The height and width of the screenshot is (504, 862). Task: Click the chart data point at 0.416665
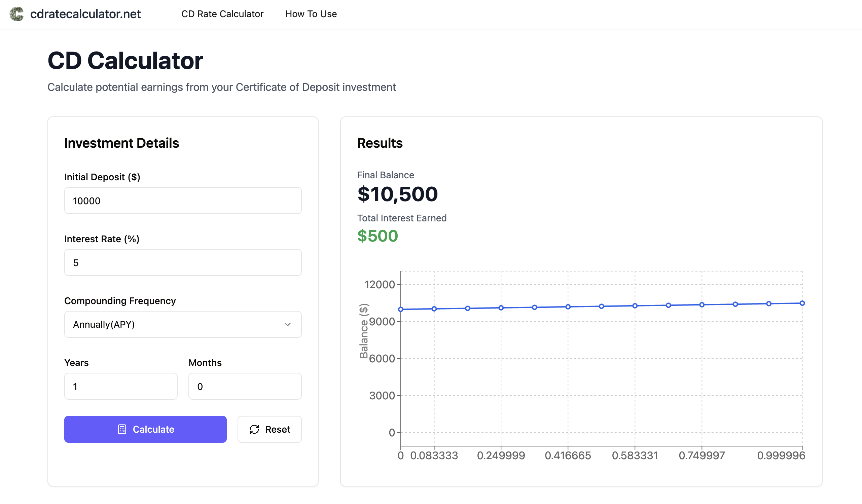pyautogui.click(x=568, y=307)
